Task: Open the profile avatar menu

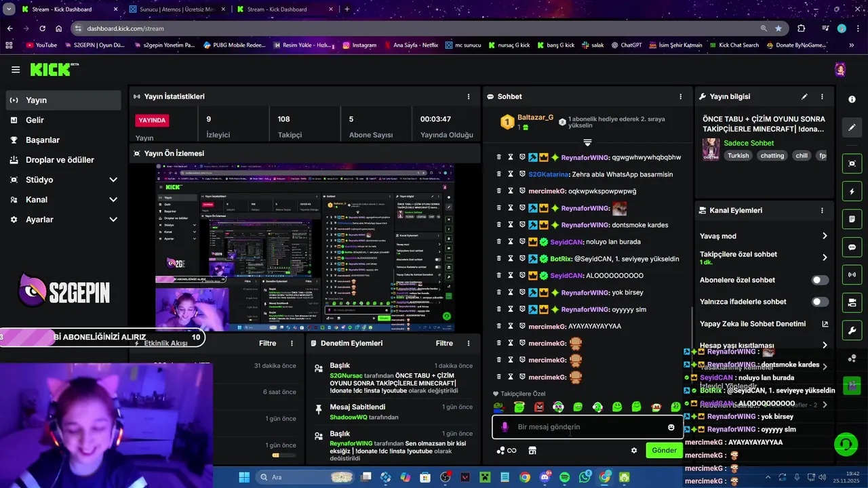Action: [x=840, y=69]
